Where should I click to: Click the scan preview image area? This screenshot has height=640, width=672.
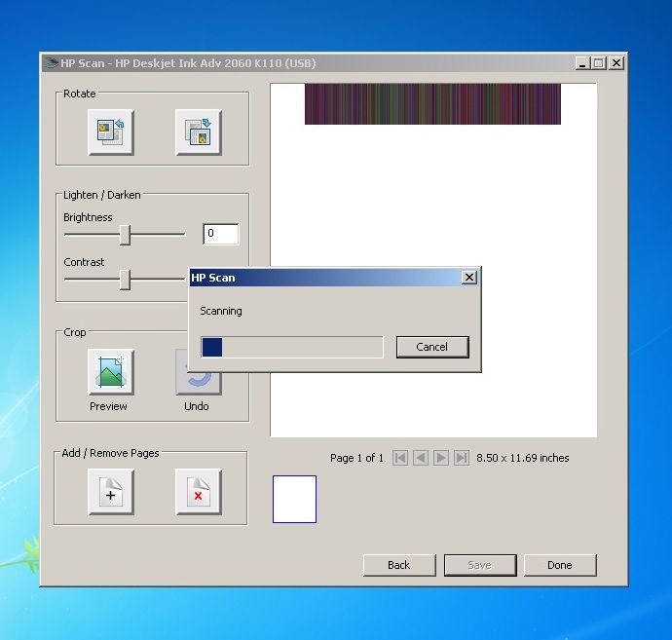click(433, 260)
